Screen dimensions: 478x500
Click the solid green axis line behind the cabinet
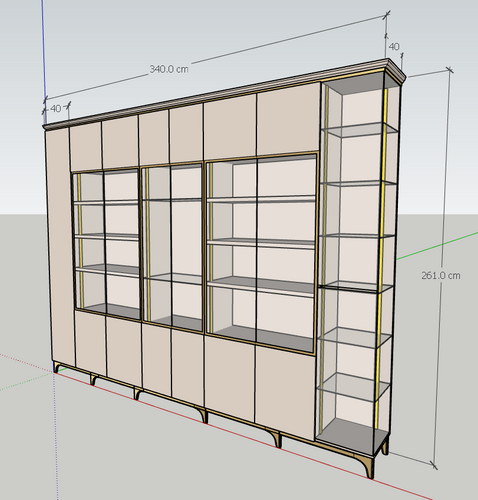coord(437,245)
